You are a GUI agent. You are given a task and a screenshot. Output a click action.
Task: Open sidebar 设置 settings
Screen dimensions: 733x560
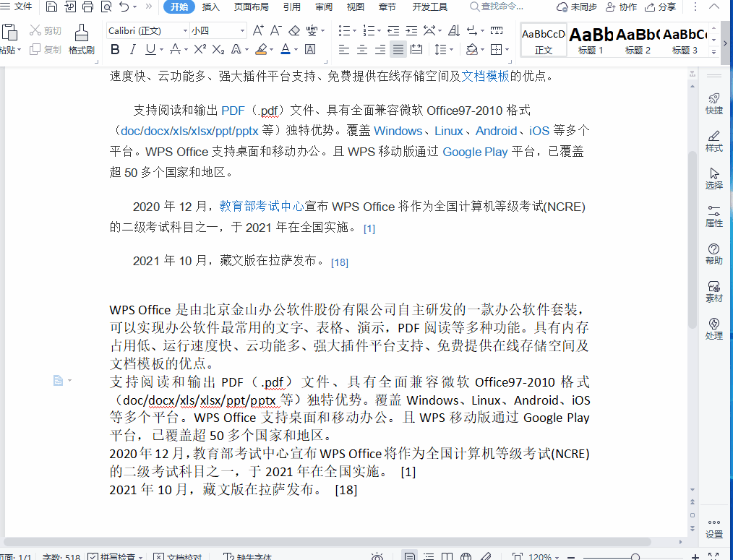(713, 529)
